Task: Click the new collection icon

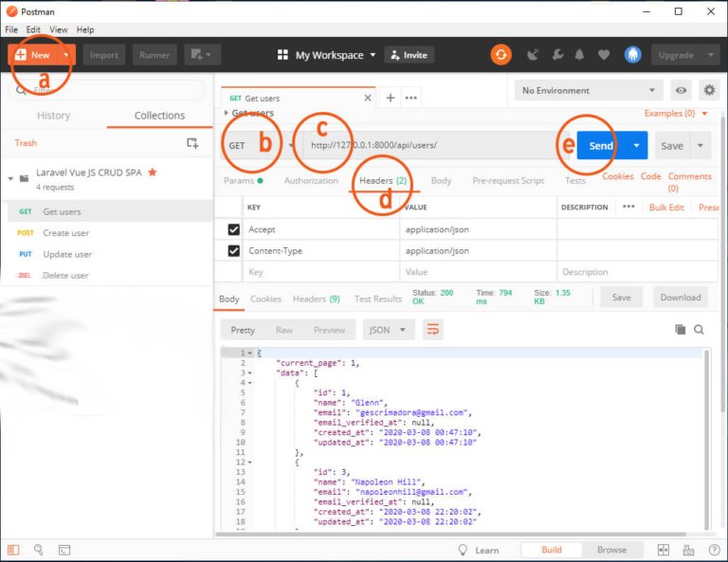Action: [192, 143]
